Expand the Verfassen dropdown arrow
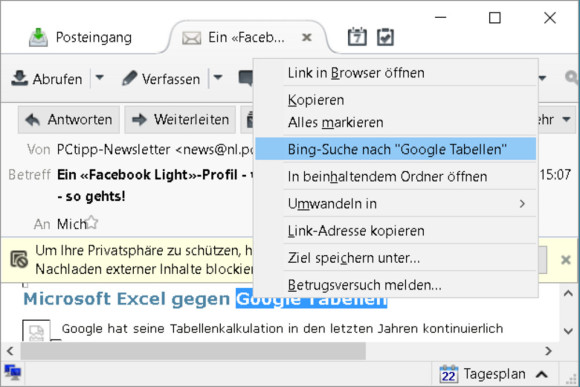The height and width of the screenshot is (387, 580). click(x=218, y=78)
